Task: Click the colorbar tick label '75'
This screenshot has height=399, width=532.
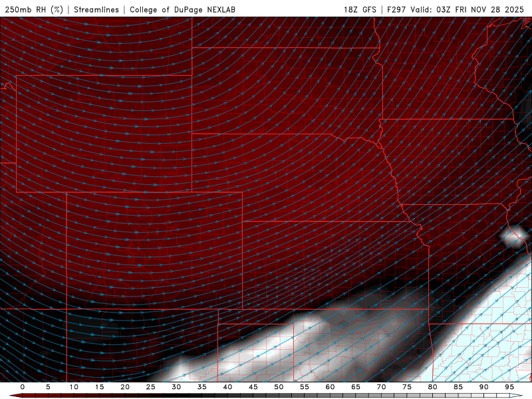Action: point(407,387)
